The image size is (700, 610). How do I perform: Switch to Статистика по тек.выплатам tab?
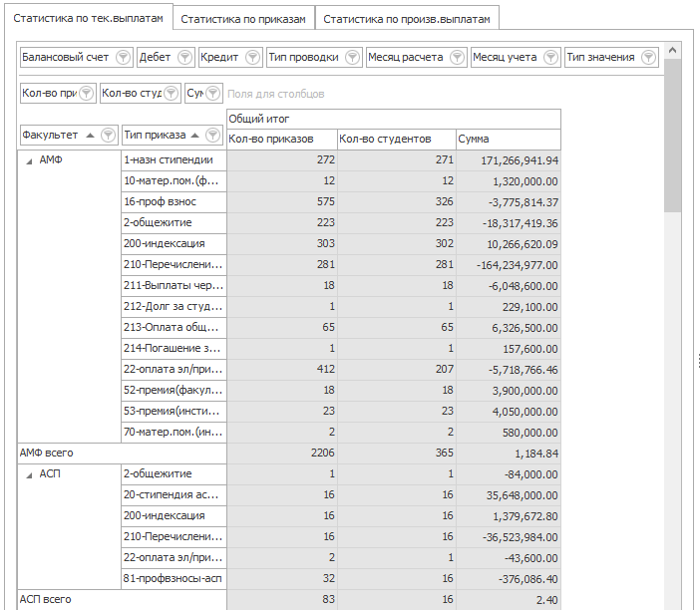(89, 18)
